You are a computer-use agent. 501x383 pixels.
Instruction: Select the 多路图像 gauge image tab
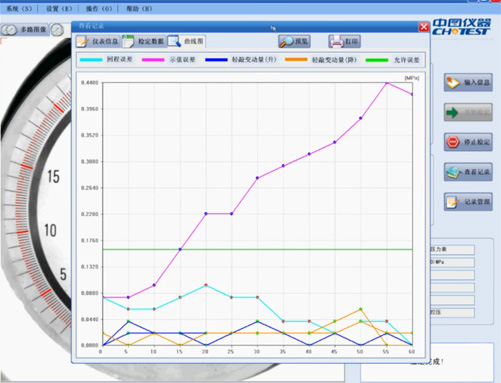(x=25, y=30)
